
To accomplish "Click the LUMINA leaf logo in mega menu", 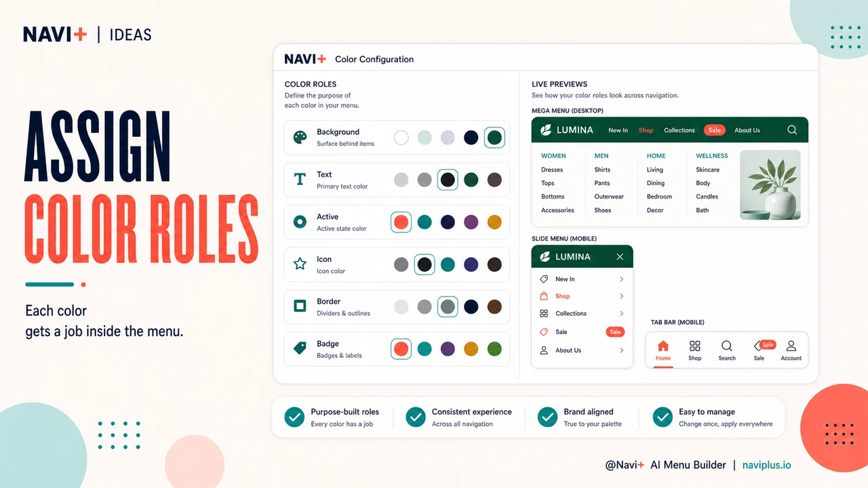I will tap(546, 129).
